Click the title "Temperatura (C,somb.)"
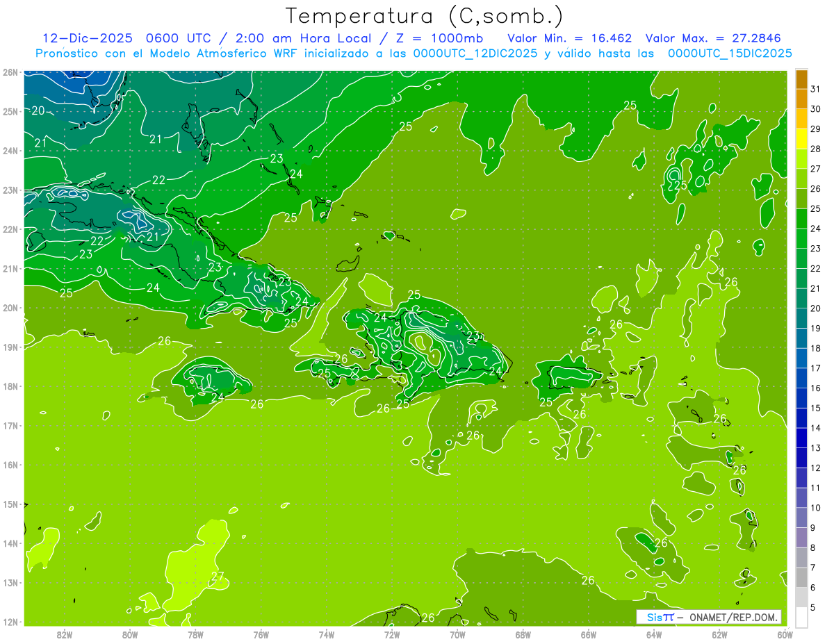The width and height of the screenshot is (834, 644). tap(425, 16)
